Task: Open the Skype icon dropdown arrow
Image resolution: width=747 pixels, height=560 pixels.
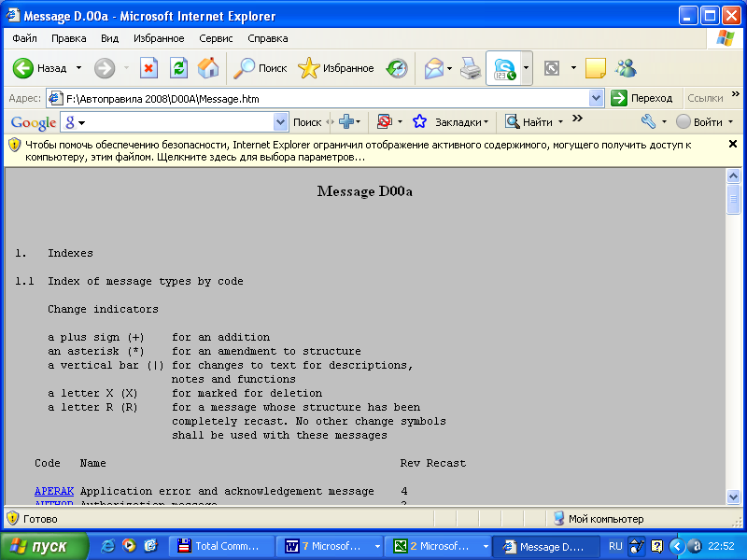Action: (526, 68)
